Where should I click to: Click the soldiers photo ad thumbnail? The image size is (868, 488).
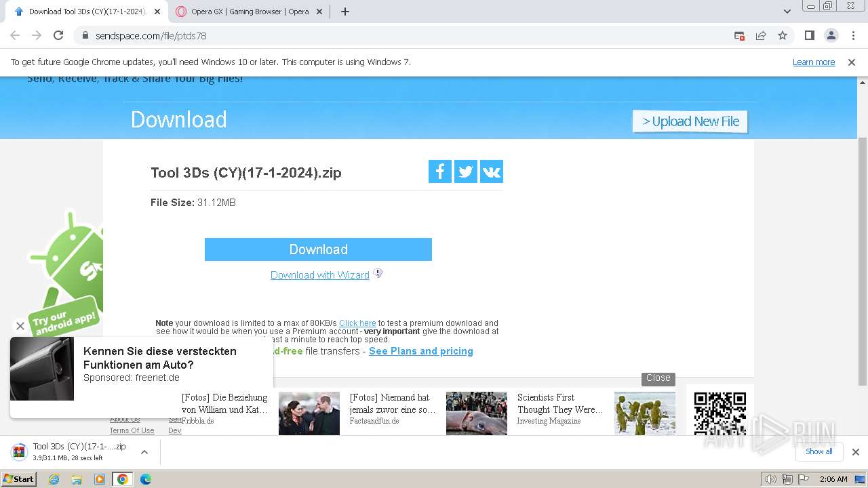point(645,413)
